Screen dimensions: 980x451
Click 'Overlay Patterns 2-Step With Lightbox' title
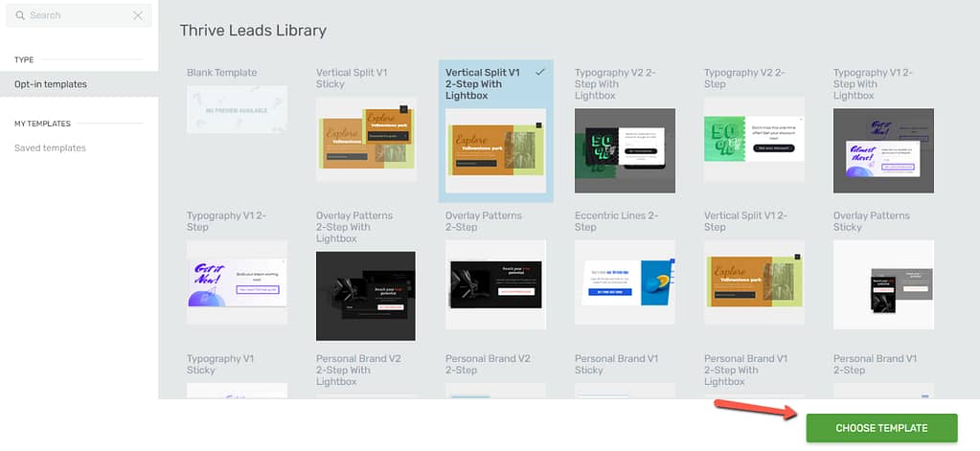354,227
